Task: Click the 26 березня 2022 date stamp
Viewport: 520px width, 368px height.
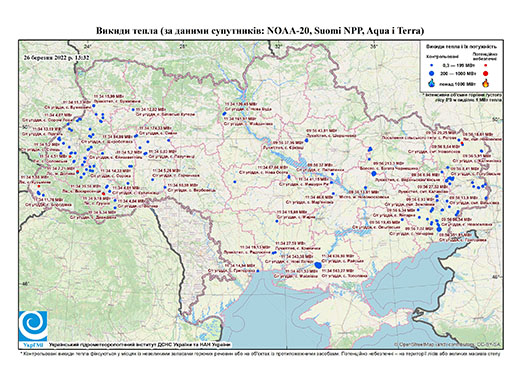Action: tap(56, 57)
